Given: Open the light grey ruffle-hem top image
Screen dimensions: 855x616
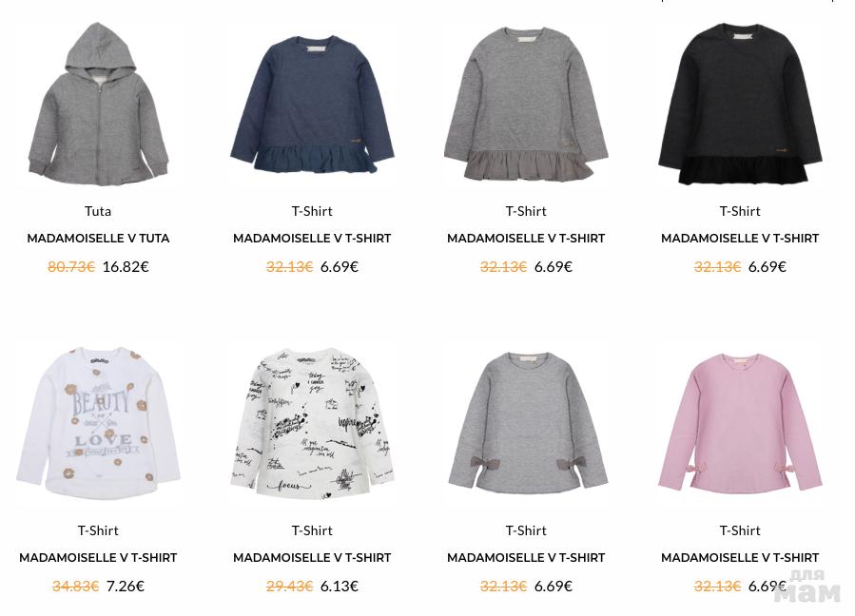Looking at the screenshot, I should point(526,105).
